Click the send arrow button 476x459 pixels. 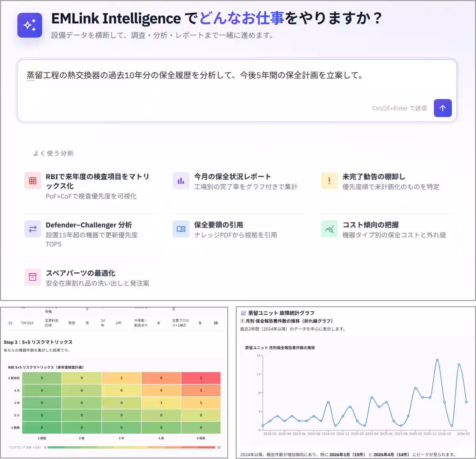(443, 108)
